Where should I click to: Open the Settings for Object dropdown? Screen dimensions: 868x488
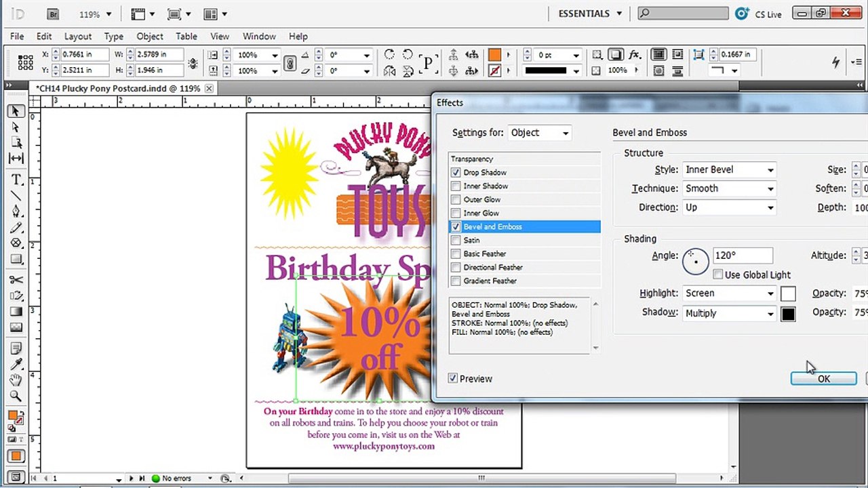[540, 133]
